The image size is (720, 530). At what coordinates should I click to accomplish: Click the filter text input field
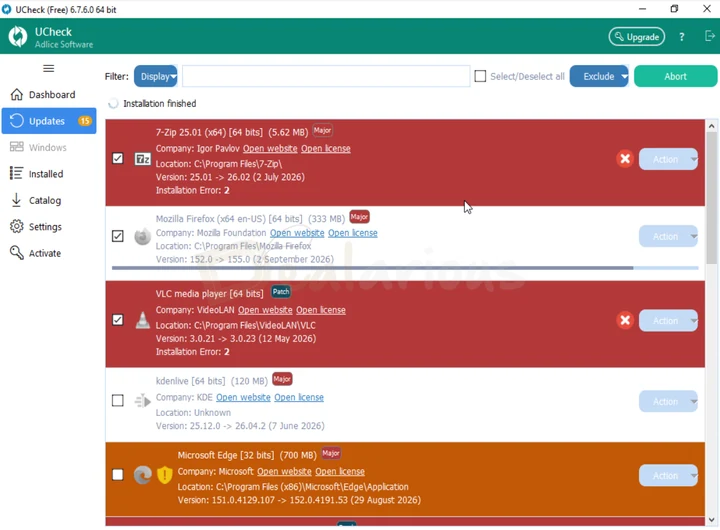326,76
